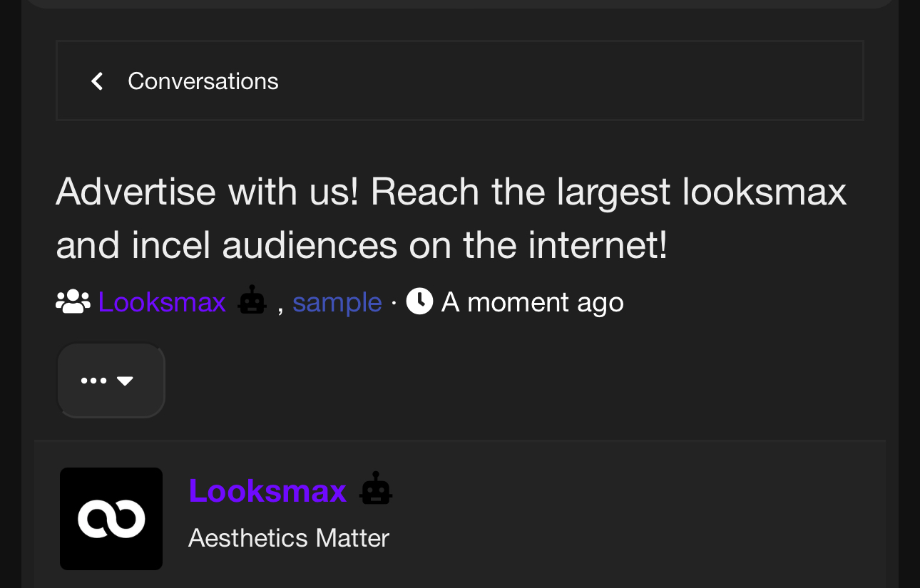The height and width of the screenshot is (588, 920).
Task: Click empty area of Conversations breadcrumb bar
Action: [x=571, y=81]
